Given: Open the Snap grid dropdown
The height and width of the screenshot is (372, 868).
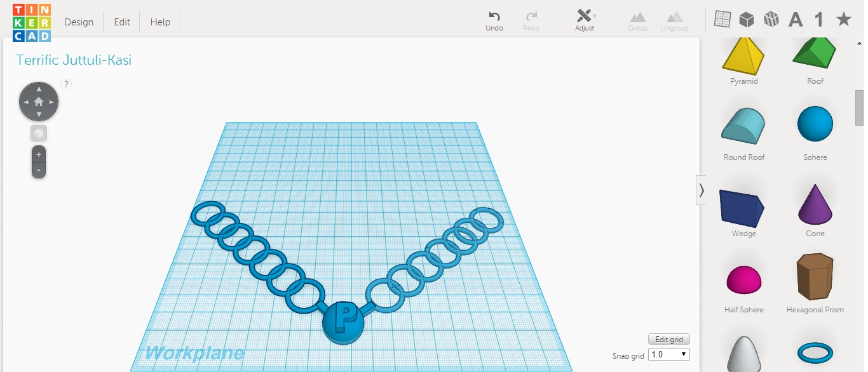Looking at the screenshot, I should point(669,355).
